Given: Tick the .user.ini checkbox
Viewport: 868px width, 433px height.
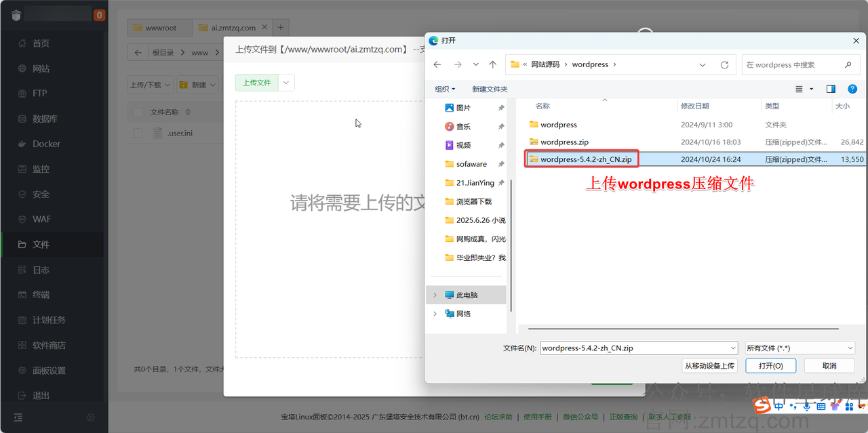Looking at the screenshot, I should 138,133.
